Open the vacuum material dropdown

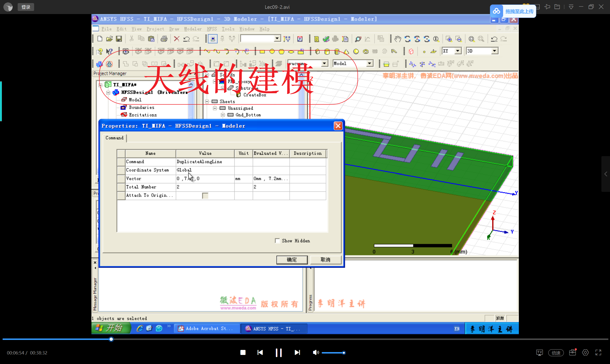pos(324,64)
